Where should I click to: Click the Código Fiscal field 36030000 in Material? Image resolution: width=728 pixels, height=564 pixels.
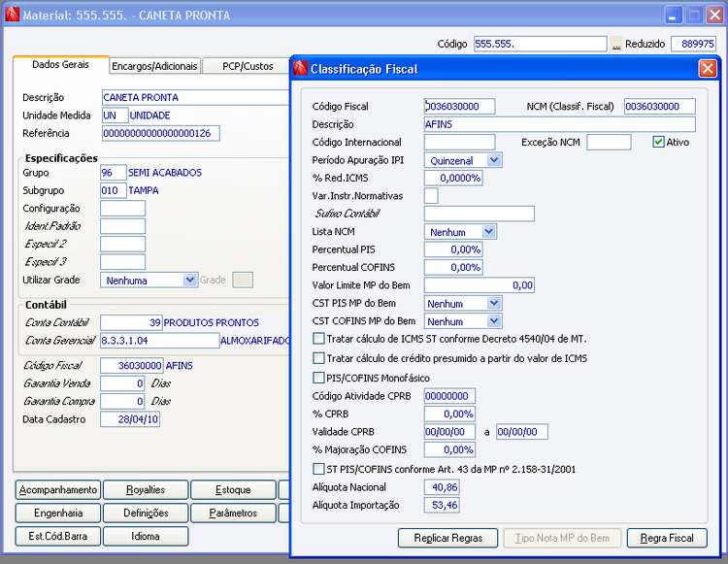(131, 365)
